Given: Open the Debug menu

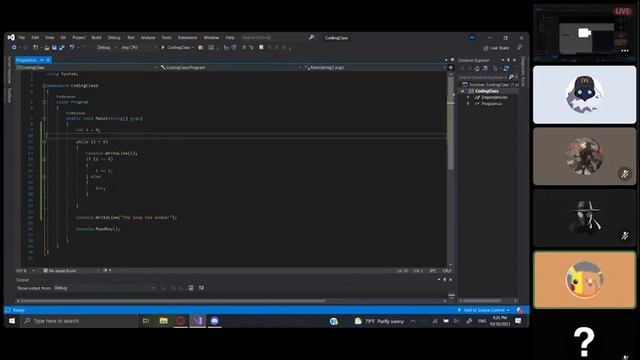Looking at the screenshot, I should click(114, 38).
